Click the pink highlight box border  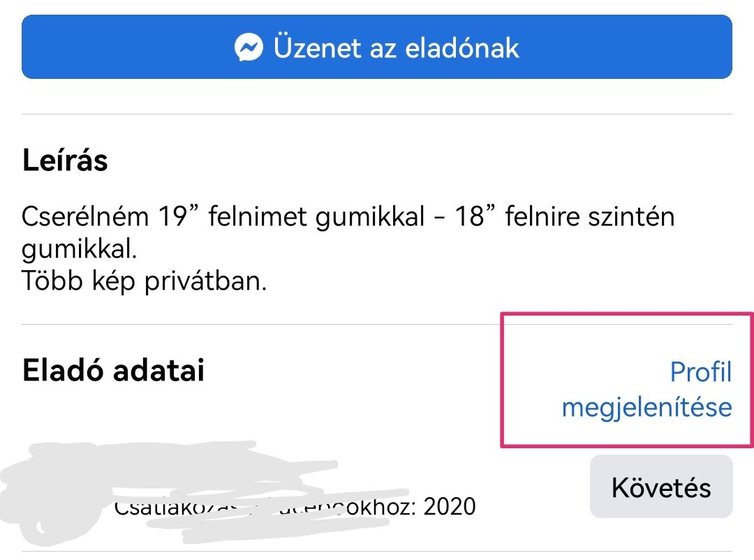[626, 314]
